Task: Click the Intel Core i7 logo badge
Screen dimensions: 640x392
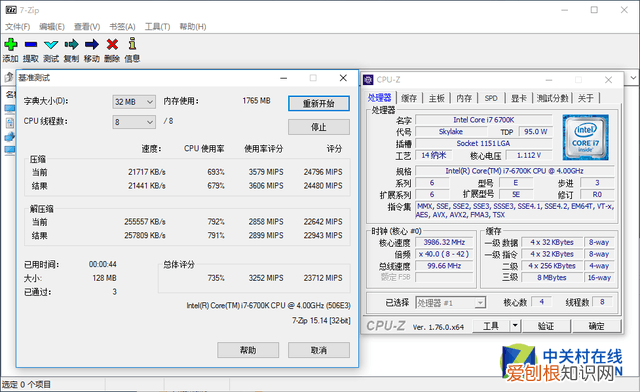Action: (585, 137)
